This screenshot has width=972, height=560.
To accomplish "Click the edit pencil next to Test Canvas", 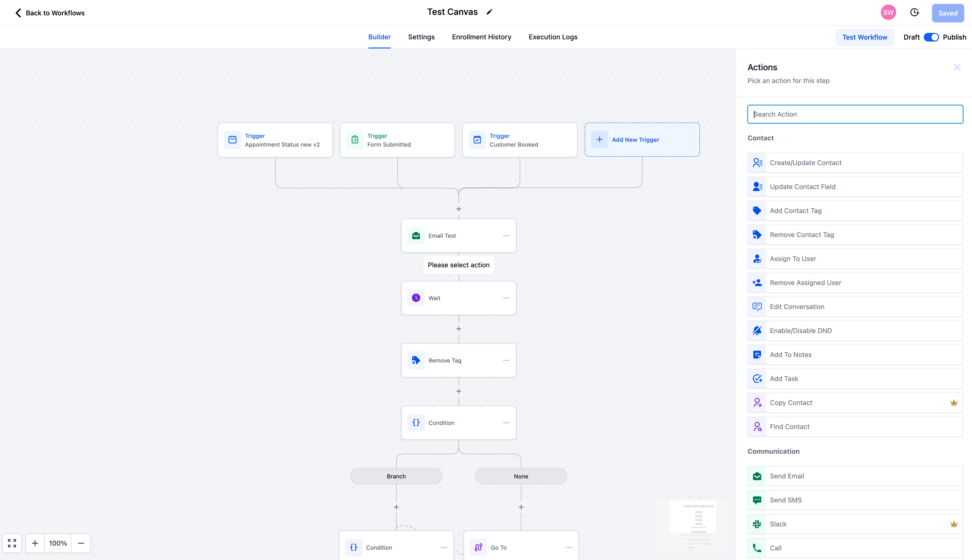I will tap(489, 12).
